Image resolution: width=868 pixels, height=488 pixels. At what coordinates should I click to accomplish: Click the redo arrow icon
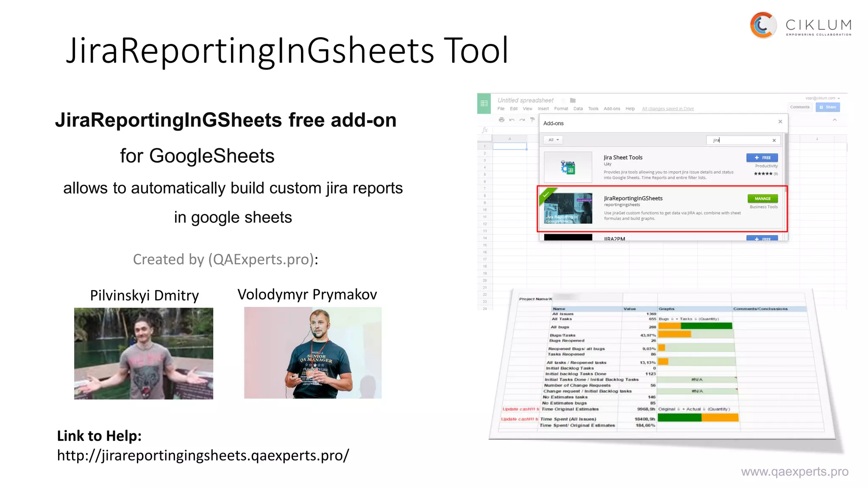(x=522, y=120)
